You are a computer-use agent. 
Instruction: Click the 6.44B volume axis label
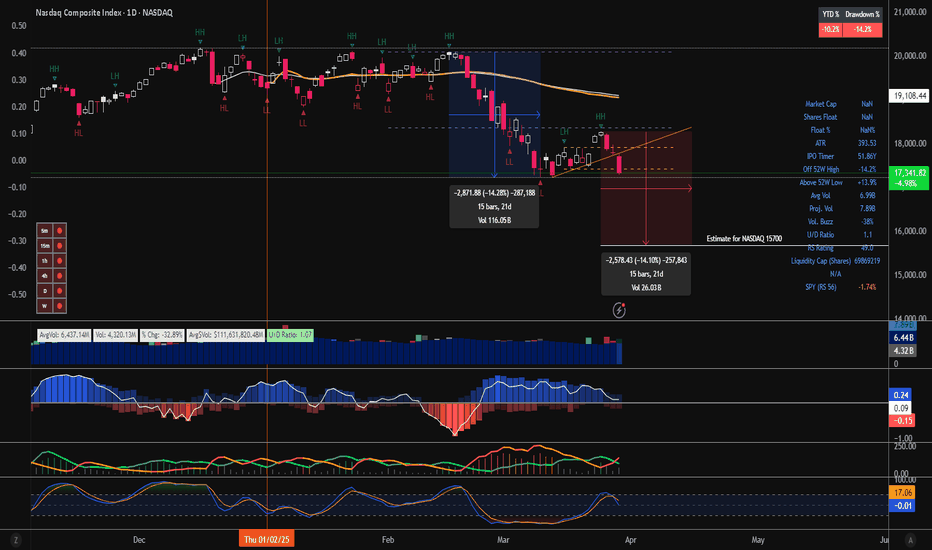[902, 338]
